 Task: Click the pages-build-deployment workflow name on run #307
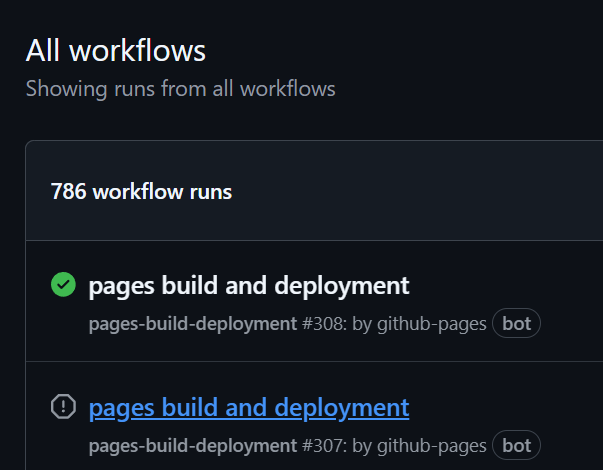pyautogui.click(x=192, y=445)
